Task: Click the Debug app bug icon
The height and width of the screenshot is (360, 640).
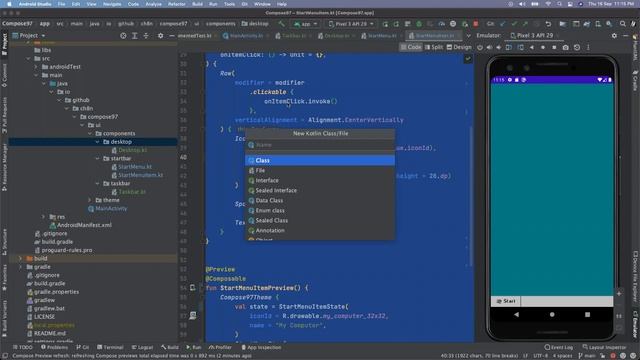Action: tap(419, 24)
